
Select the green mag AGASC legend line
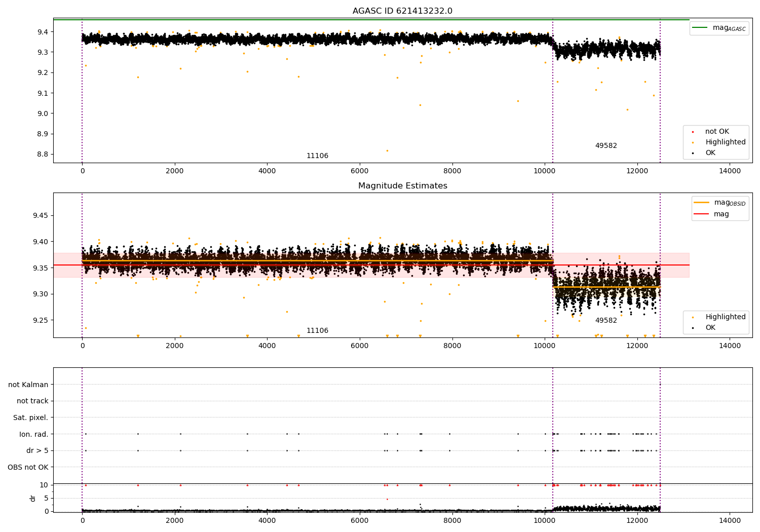tap(701, 28)
